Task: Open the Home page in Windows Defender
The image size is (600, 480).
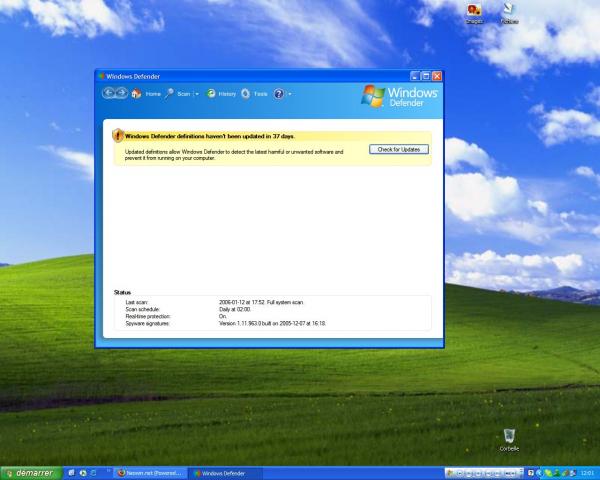Action: click(146, 94)
